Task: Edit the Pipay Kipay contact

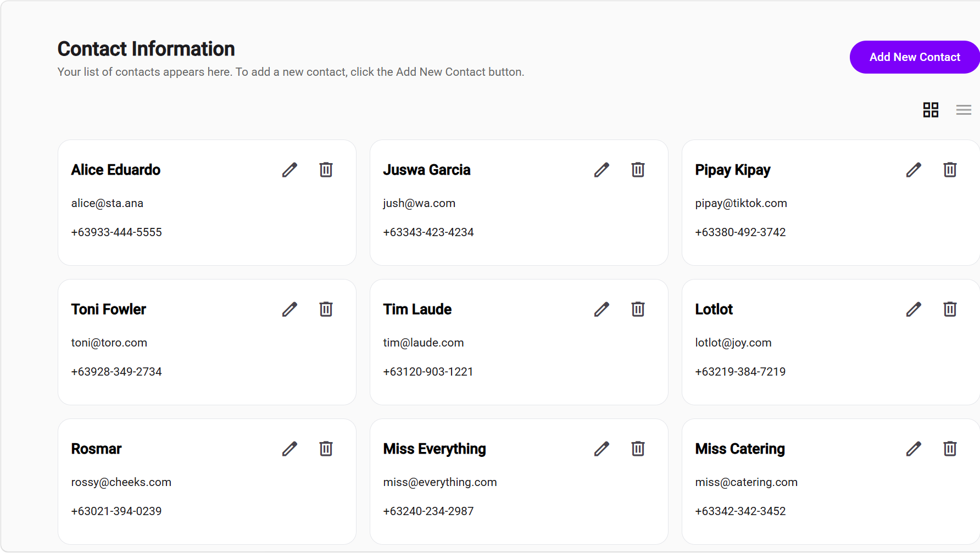Action: (914, 170)
